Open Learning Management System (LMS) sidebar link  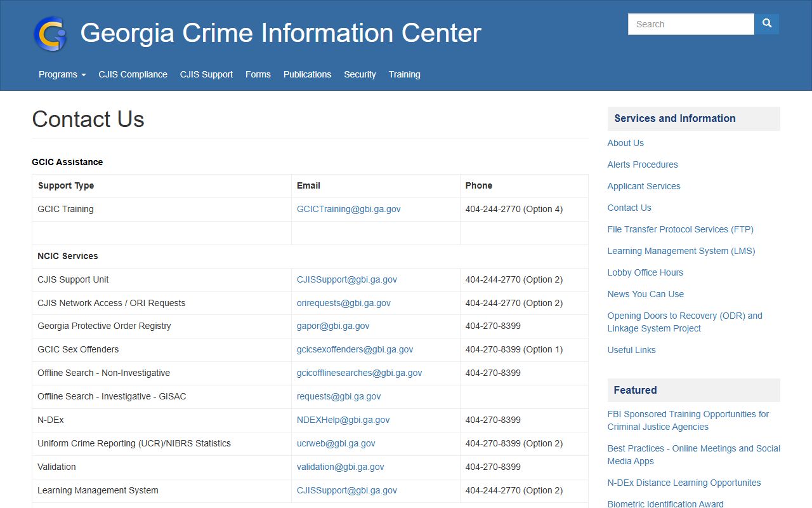pos(681,251)
